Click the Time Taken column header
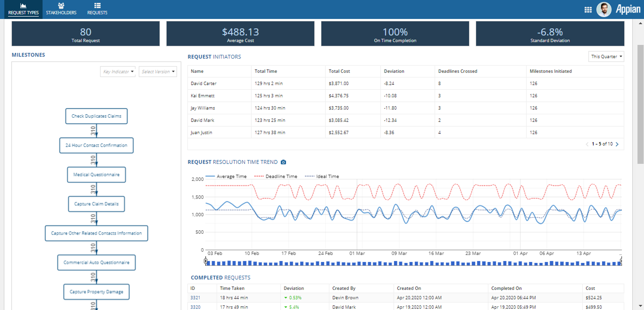 pos(232,288)
